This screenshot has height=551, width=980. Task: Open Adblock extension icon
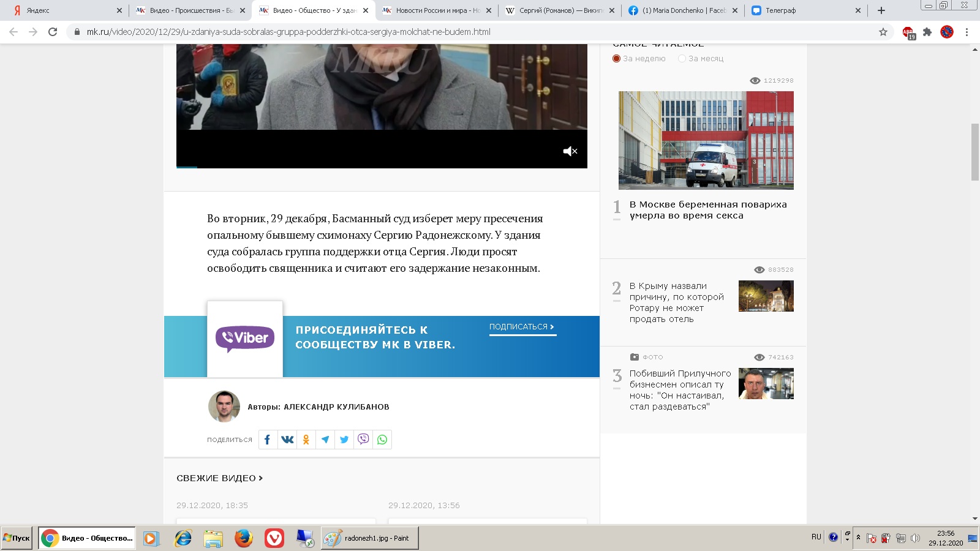tap(908, 32)
